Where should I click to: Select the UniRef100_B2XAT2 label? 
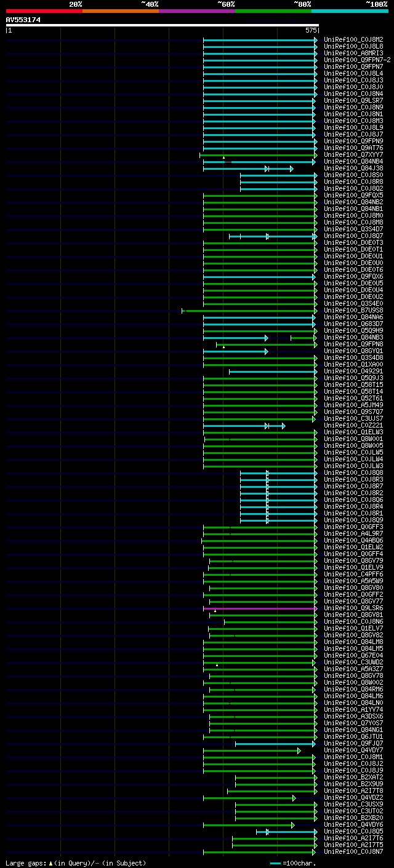pos(353,778)
